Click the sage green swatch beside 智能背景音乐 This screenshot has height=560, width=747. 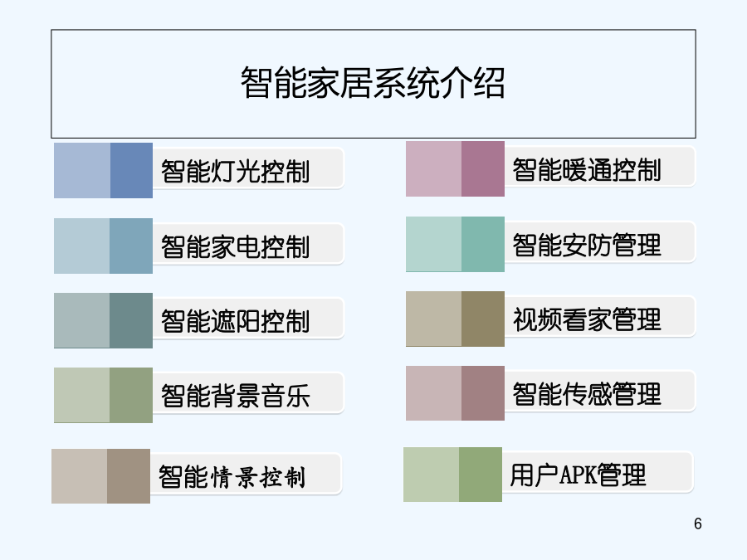(x=104, y=395)
